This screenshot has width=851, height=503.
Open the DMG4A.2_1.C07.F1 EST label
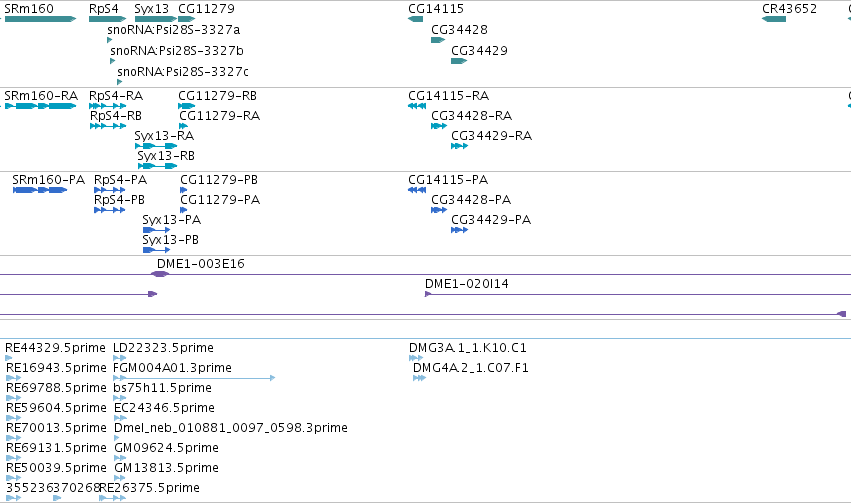471,367
